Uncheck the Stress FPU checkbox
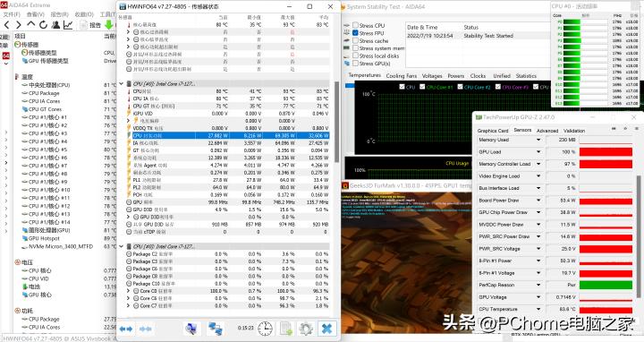This screenshot has width=644, height=342. [x=355, y=33]
